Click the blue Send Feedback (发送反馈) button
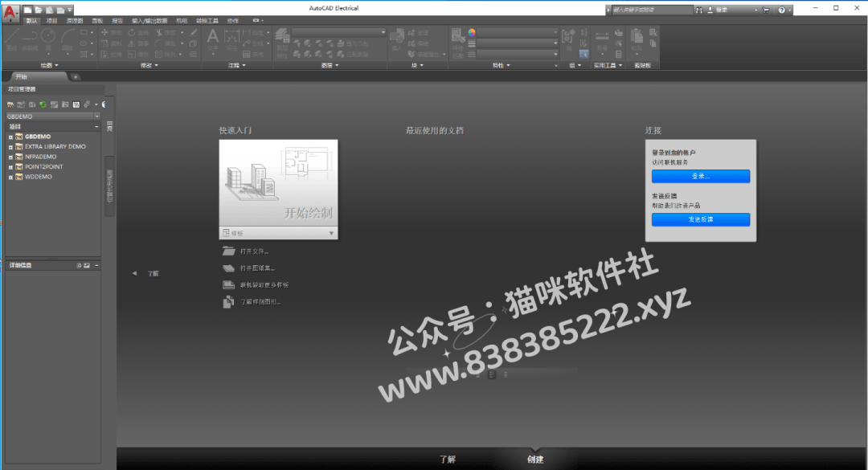Viewport: 868px width, 470px height. click(x=700, y=219)
